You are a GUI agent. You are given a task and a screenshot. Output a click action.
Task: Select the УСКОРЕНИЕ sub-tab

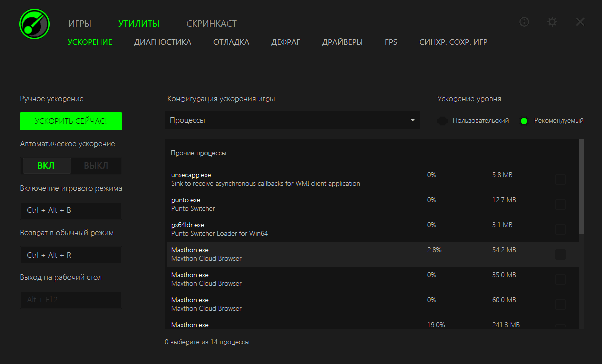[90, 42]
